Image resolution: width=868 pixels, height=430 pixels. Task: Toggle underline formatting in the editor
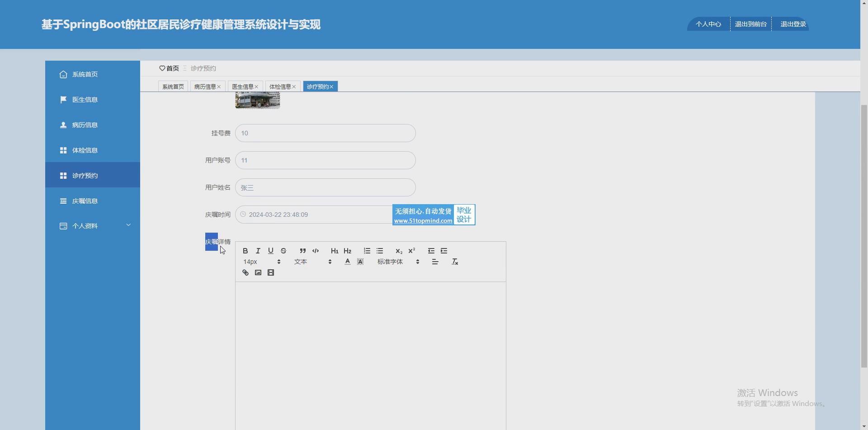coord(270,251)
